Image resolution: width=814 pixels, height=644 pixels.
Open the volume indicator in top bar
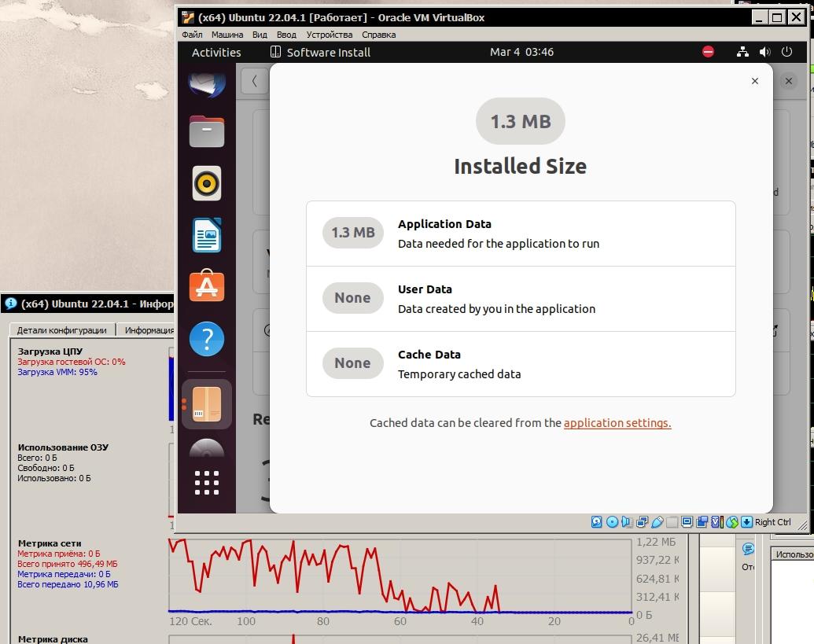pyautogui.click(x=764, y=52)
